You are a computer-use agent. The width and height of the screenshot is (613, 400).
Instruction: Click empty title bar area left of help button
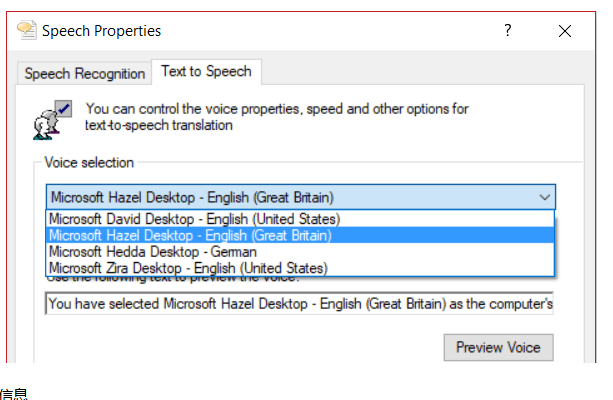tap(350, 31)
